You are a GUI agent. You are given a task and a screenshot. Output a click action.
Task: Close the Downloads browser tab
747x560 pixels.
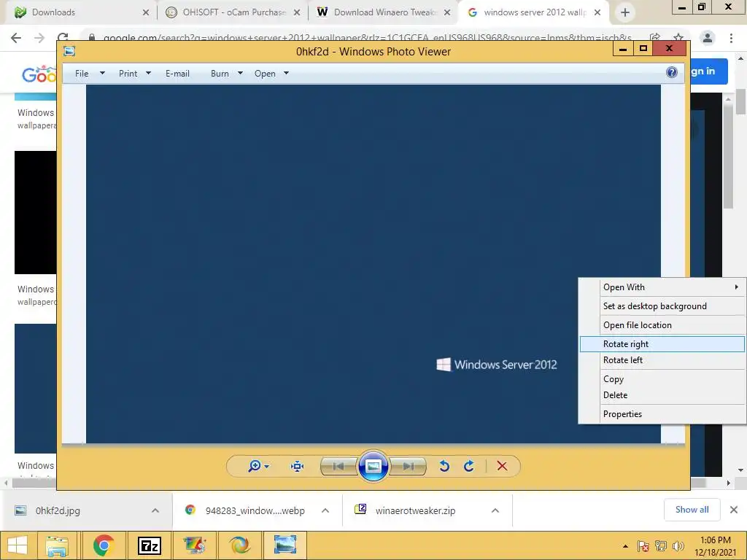coord(146,13)
